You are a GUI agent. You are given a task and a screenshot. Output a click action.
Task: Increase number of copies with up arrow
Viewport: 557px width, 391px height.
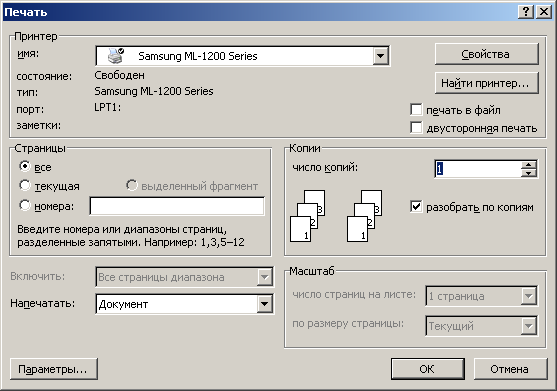[x=529, y=165]
